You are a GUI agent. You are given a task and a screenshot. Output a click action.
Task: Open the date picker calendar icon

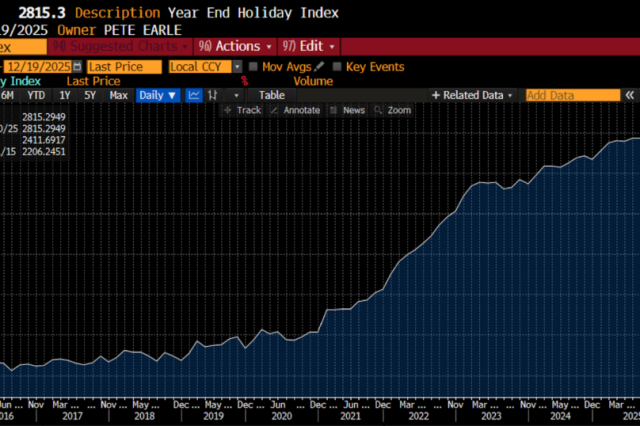(x=78, y=67)
